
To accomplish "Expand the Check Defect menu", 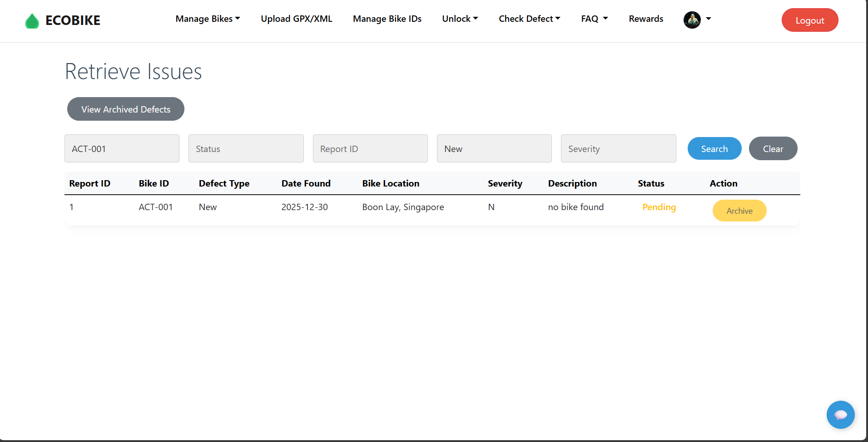I will 529,19.
